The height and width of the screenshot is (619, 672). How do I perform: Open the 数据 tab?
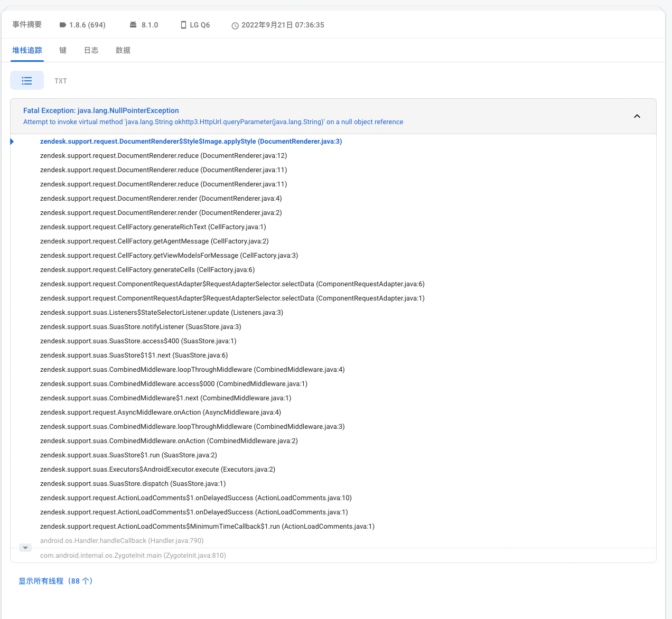tap(123, 50)
